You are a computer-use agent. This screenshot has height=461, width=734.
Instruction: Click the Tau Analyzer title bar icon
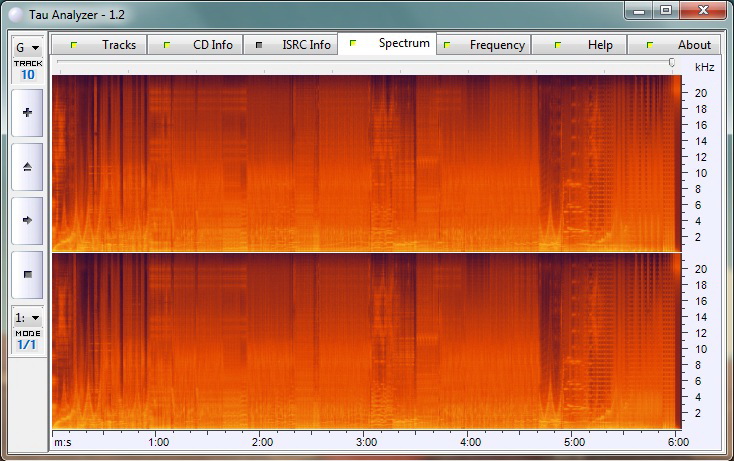(16, 15)
